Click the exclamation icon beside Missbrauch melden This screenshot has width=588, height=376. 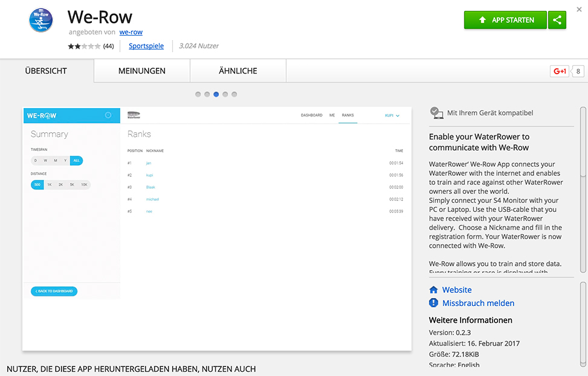[x=433, y=302]
